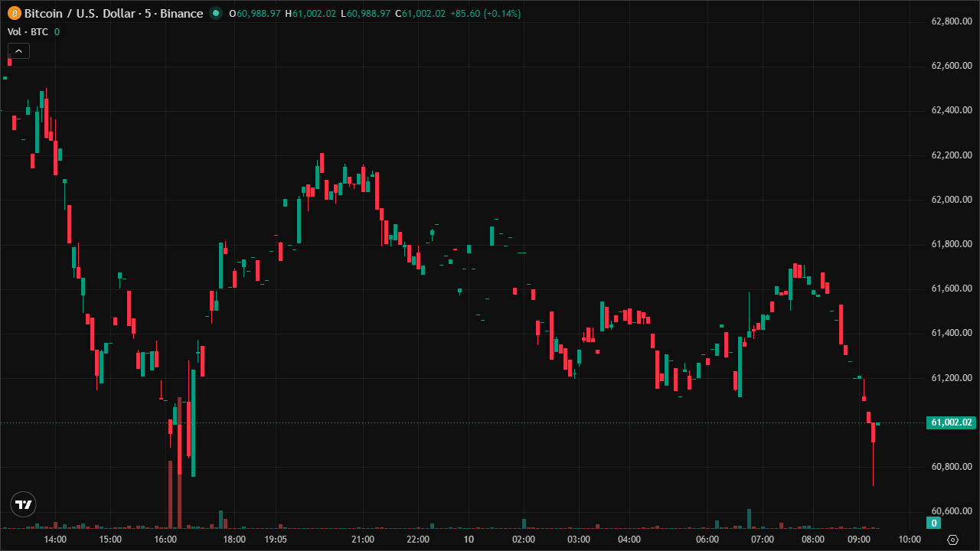The image size is (980, 551).
Task: Click the high value H61,002.02
Action: pos(311,14)
